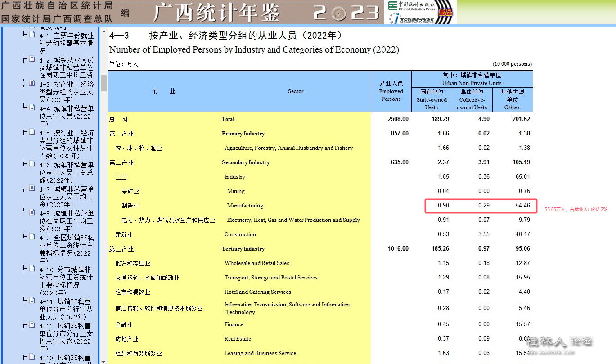Click the document icon beside item 4-2

click(32, 59)
